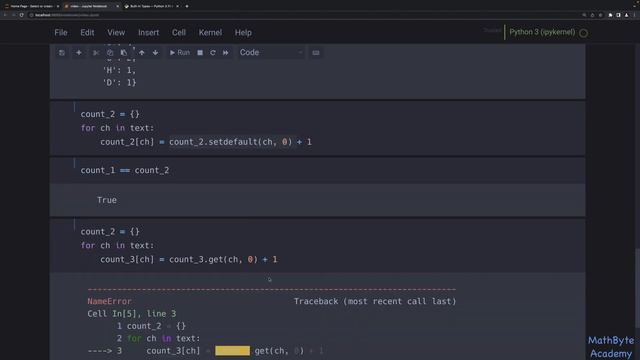
Task: Open the browser profile icon
Action: [x=627, y=15]
